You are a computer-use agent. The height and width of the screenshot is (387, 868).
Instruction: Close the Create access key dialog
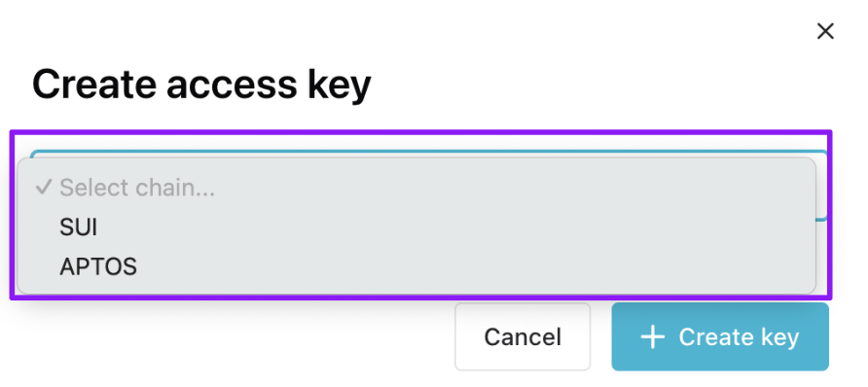tap(825, 31)
